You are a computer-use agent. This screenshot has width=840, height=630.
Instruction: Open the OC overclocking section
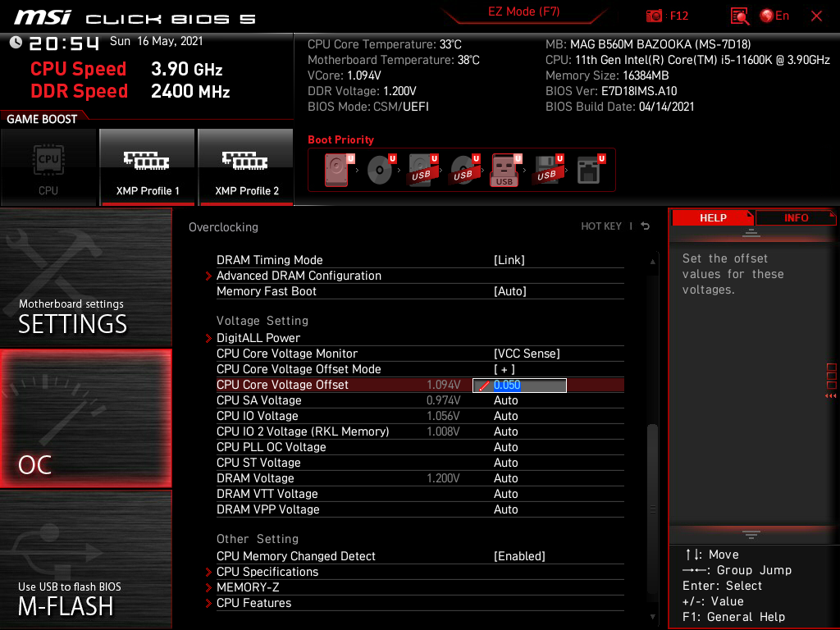click(85, 418)
